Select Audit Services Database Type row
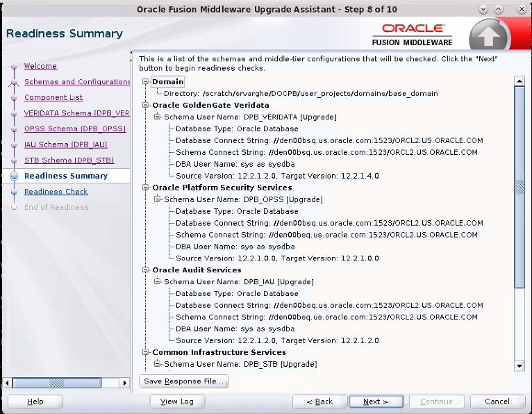Screen dimensions: 532x414 pyautogui.click(x=237, y=294)
